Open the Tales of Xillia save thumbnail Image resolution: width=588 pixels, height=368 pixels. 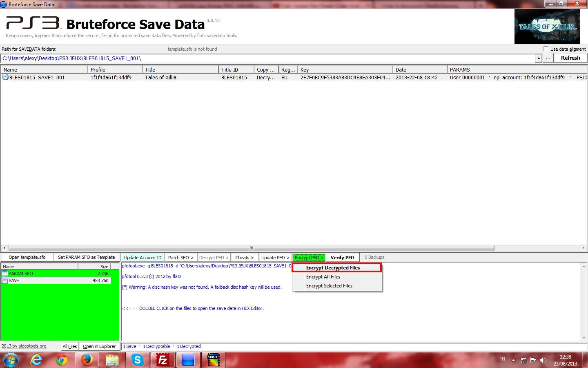(x=547, y=27)
